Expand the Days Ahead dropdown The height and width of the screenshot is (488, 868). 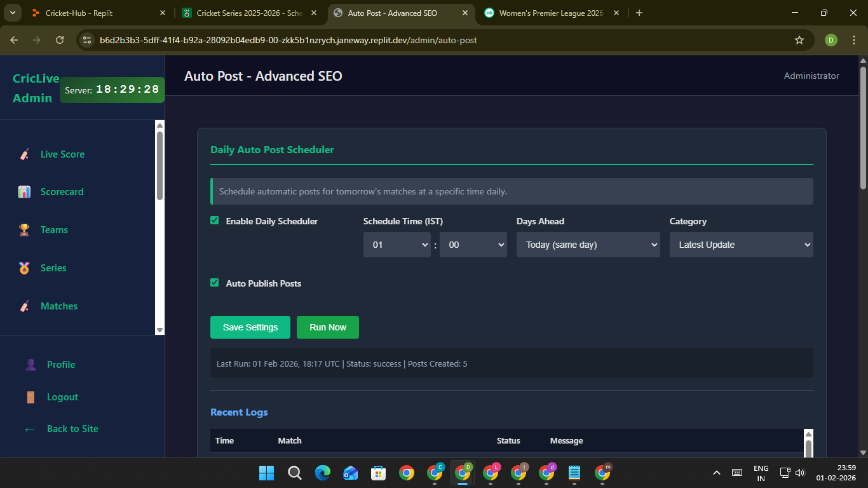[x=588, y=245]
